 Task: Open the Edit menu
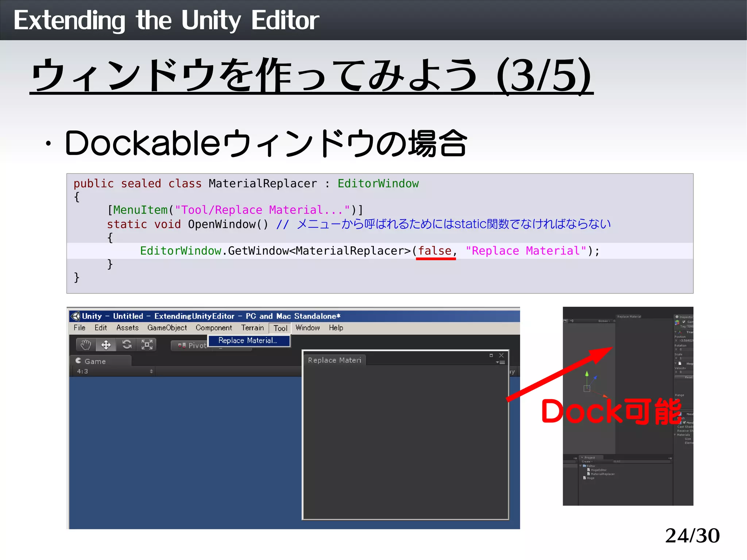(x=101, y=328)
